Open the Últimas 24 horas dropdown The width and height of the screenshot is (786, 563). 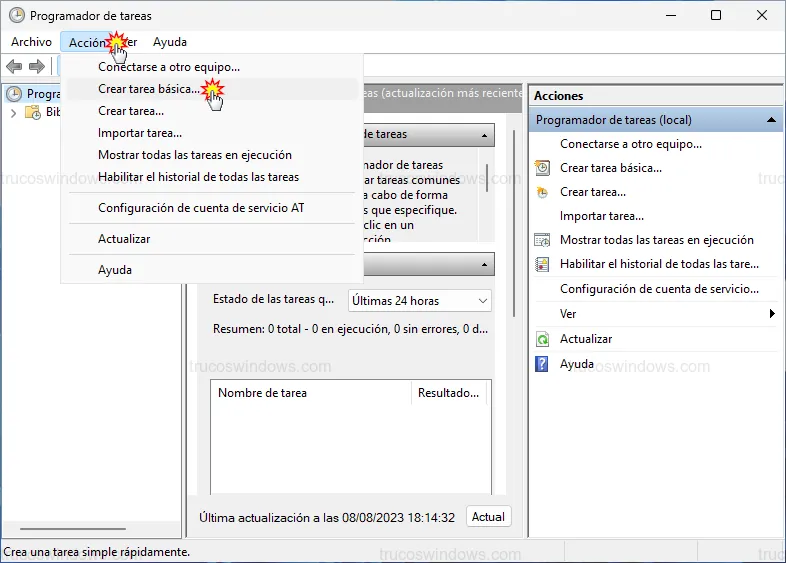pyautogui.click(x=419, y=300)
